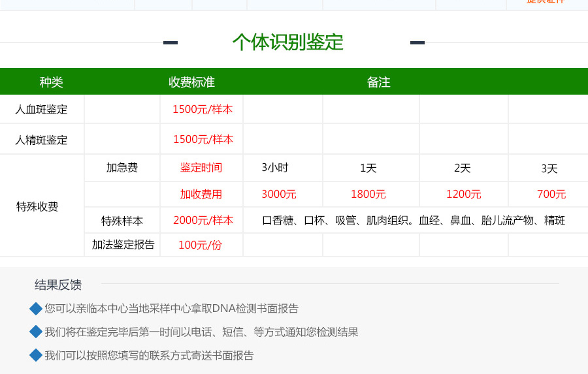Click the 结果反馈 heading
This screenshot has height=374, width=588.
pyautogui.click(x=58, y=285)
